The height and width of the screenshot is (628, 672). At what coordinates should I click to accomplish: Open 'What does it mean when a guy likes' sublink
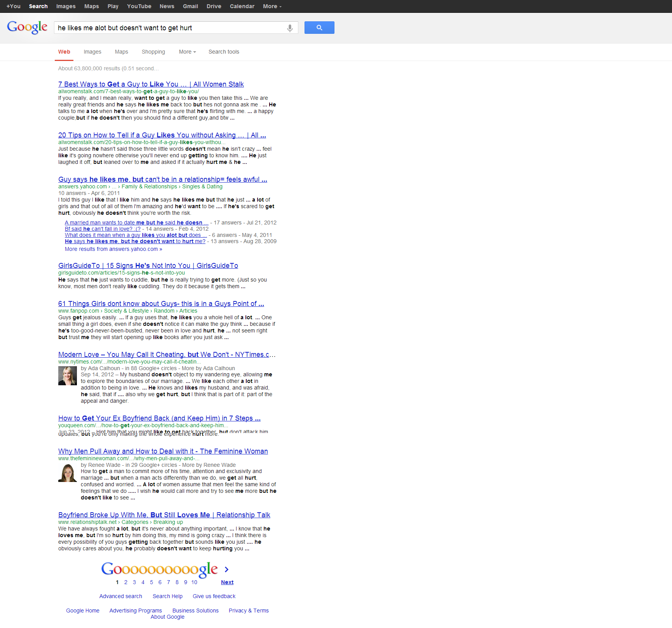136,235
